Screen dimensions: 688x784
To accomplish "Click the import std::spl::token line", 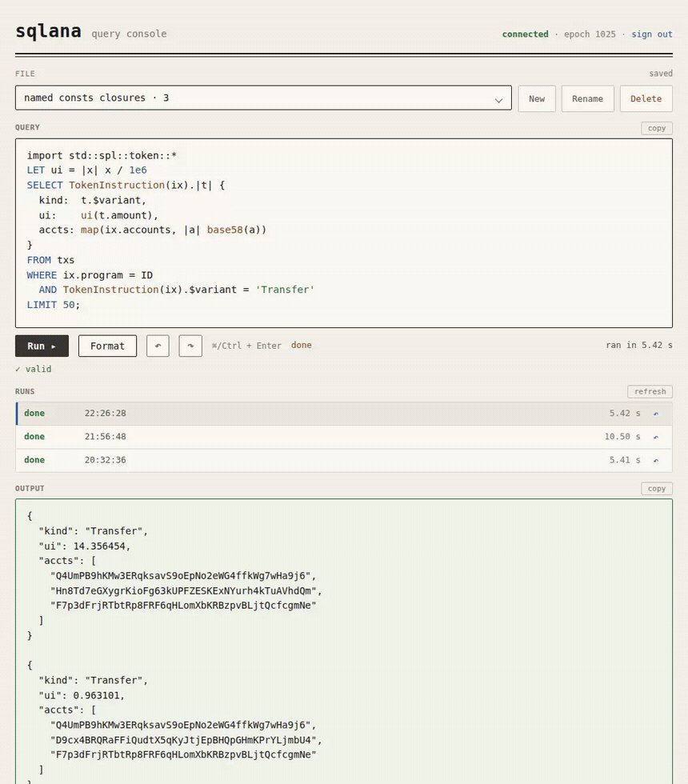I will pyautogui.click(x=102, y=155).
